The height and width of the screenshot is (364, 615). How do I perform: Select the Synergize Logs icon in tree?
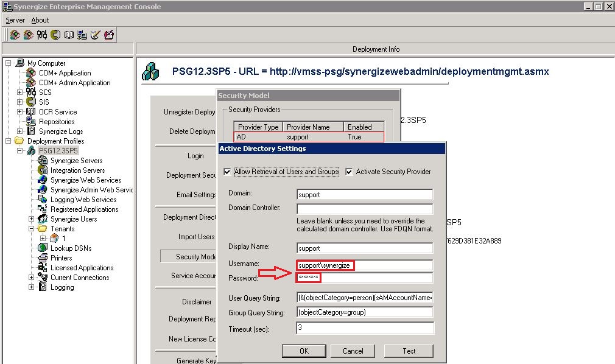point(31,131)
